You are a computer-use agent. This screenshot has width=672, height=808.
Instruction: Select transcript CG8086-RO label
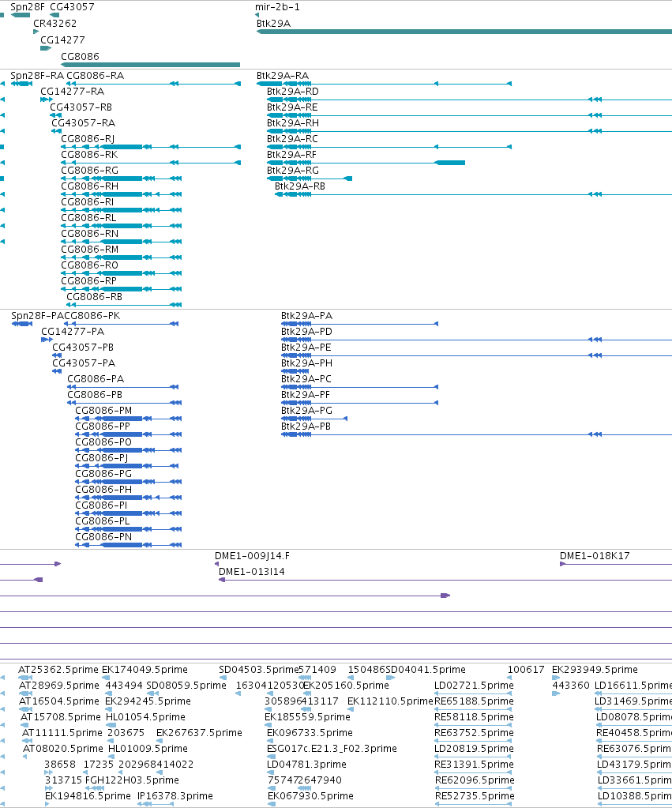coord(90,265)
